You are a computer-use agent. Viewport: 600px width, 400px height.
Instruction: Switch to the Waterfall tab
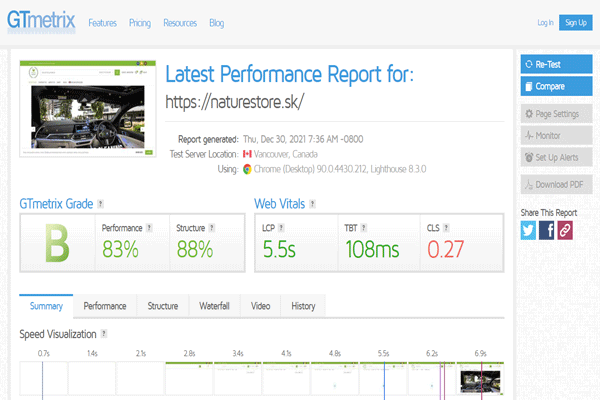point(215,306)
